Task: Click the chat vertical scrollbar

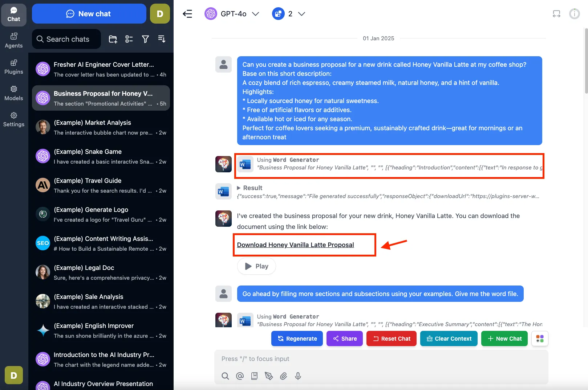Action: tap(586, 61)
